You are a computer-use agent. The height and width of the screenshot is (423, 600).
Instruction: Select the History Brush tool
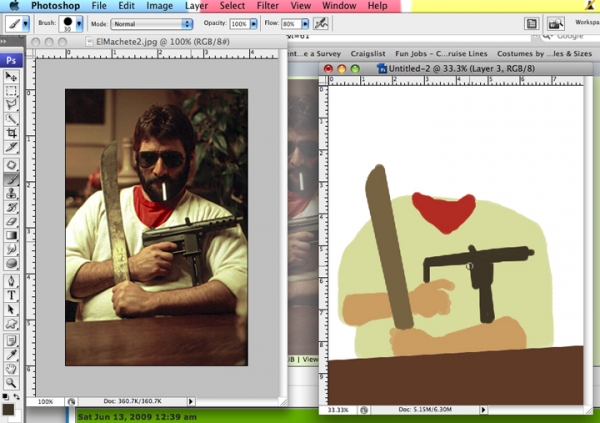point(11,207)
